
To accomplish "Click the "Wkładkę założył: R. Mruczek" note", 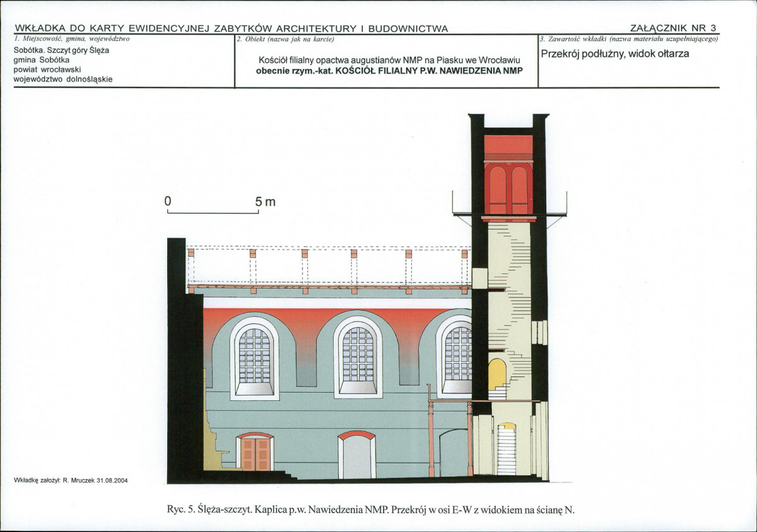I will (71, 480).
